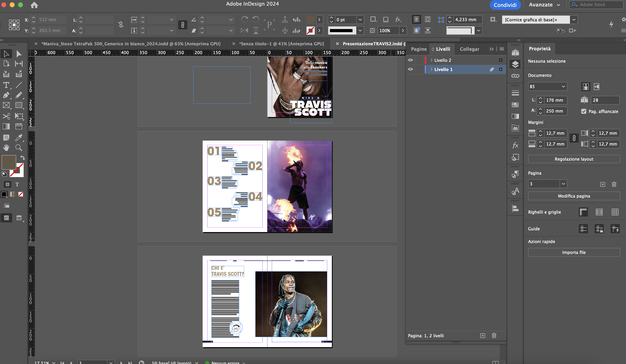Screen dimensions: 626x364
Task: Expand hidden panel tabs double chevron
Action: (x=491, y=49)
